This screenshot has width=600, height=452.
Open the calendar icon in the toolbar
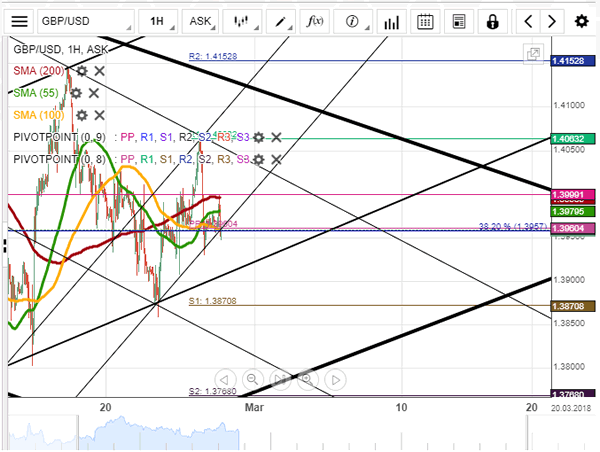[x=425, y=21]
